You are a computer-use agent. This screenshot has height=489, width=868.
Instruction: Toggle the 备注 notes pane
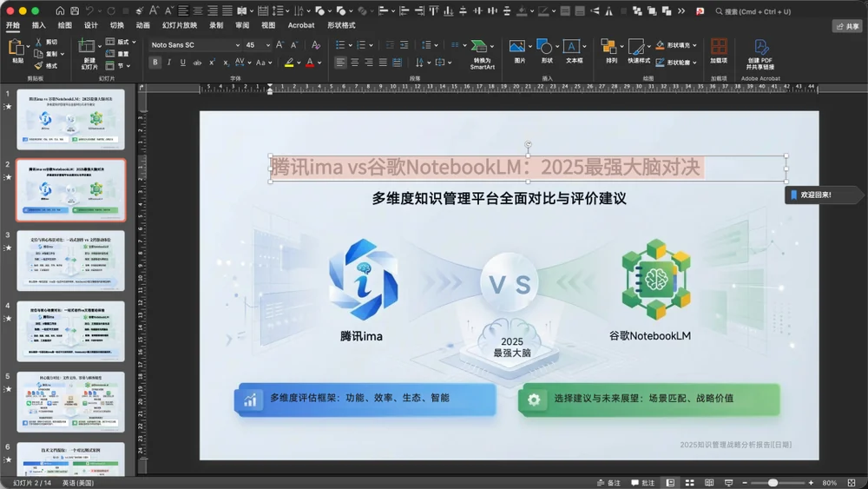[609, 483]
